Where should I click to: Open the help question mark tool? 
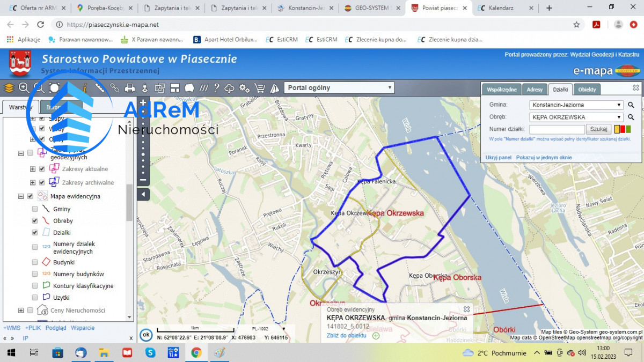pos(216,88)
